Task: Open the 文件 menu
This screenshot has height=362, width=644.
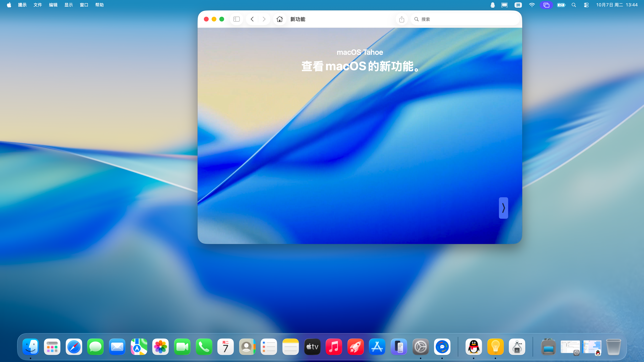Action: (38, 5)
